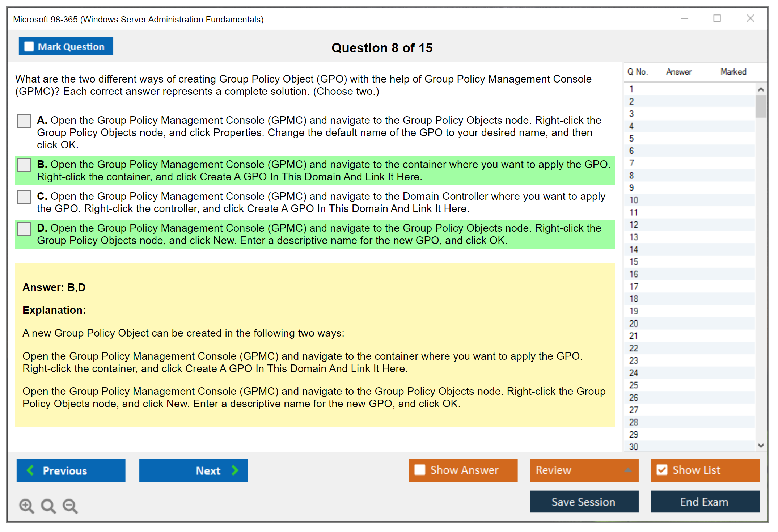The width and height of the screenshot is (778, 532).
Task: Close the exam window
Action: (750, 18)
